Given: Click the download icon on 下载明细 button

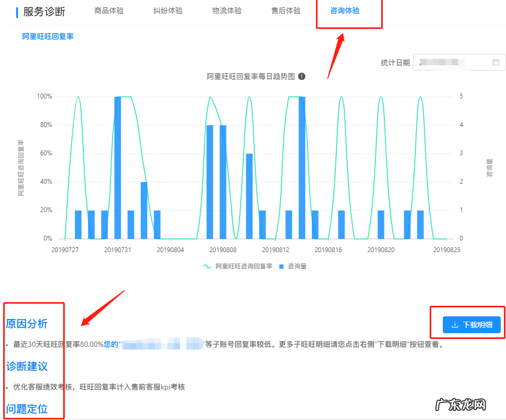Looking at the screenshot, I should [x=455, y=324].
